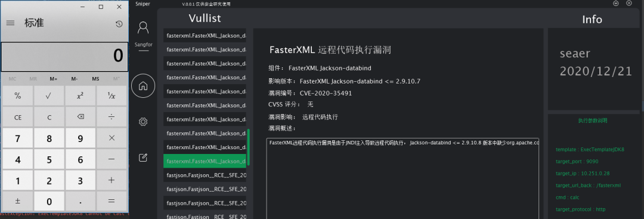The width and height of the screenshot is (644, 219).
Task: Click the plus operator key
Action: click(x=112, y=180)
